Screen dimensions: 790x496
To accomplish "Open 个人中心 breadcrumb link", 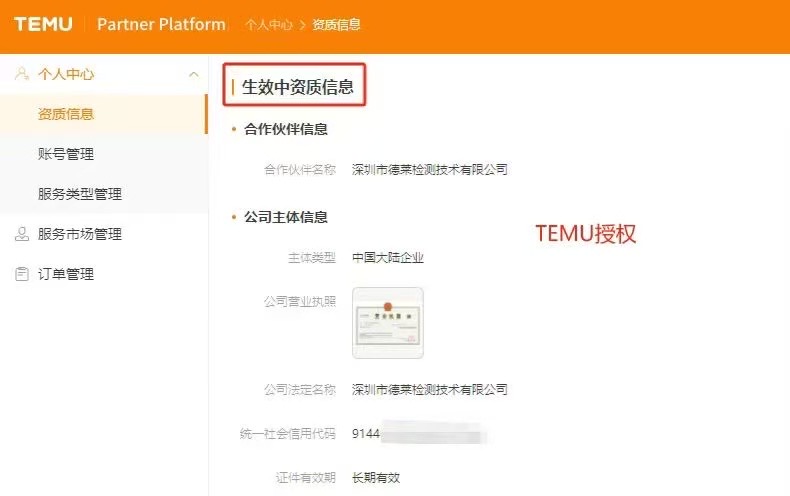I will tap(269, 25).
